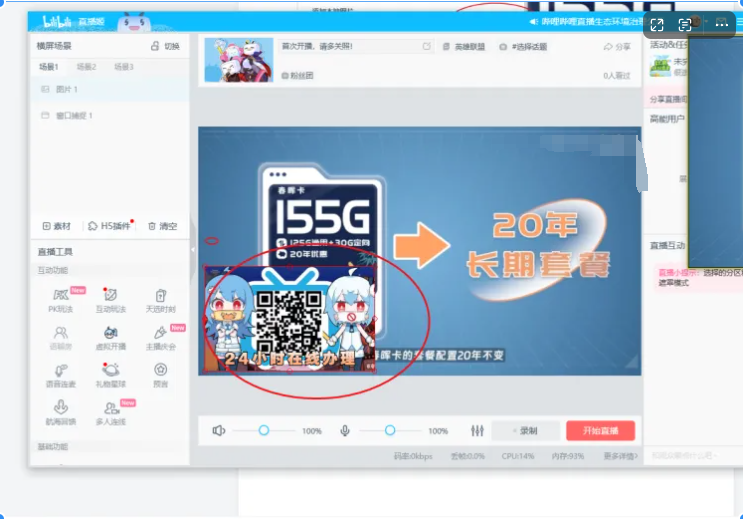The width and height of the screenshot is (743, 519).
Task: Click the three-dots more icon in overlay
Action: pyautogui.click(x=721, y=23)
